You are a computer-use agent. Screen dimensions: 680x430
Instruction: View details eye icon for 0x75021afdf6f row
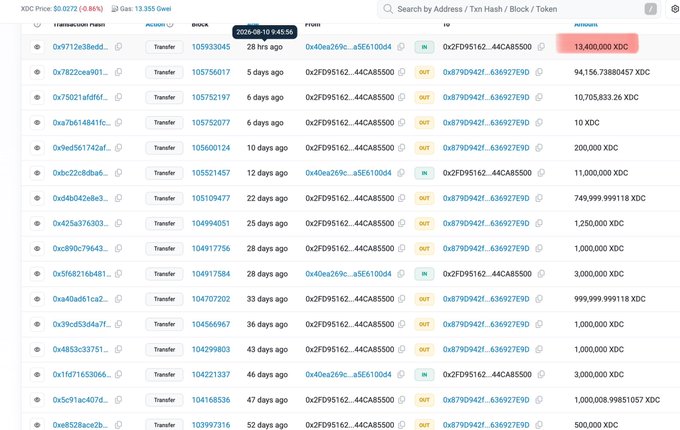(37, 98)
